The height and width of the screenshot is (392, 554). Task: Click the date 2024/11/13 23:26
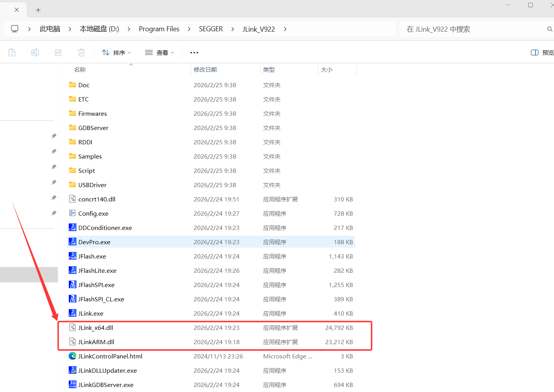tap(218, 356)
